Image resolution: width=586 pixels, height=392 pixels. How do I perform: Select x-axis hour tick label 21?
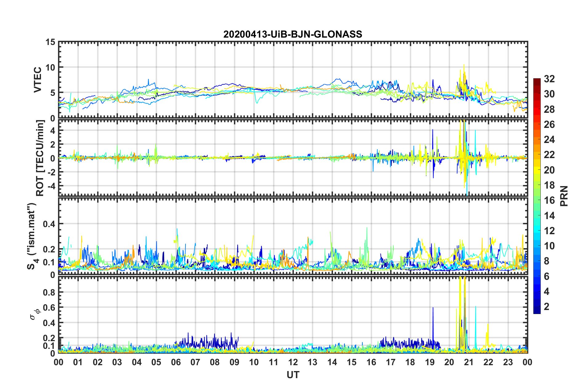coord(469,362)
